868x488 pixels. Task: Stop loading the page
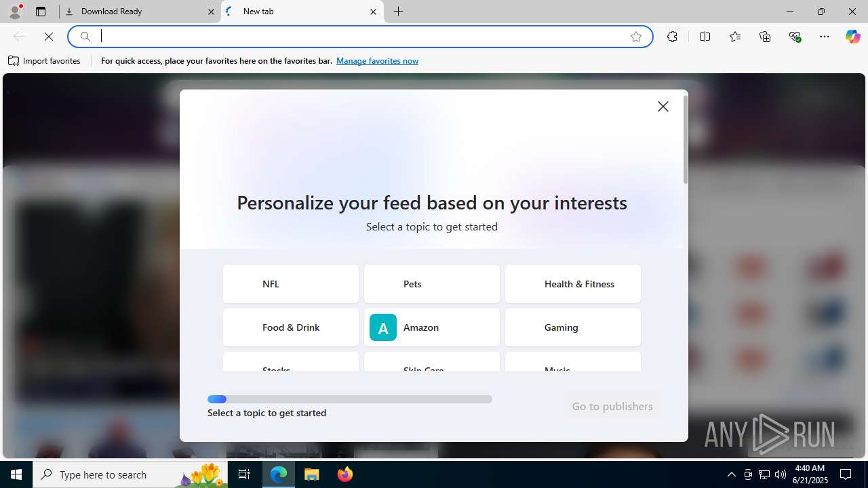pos(49,37)
